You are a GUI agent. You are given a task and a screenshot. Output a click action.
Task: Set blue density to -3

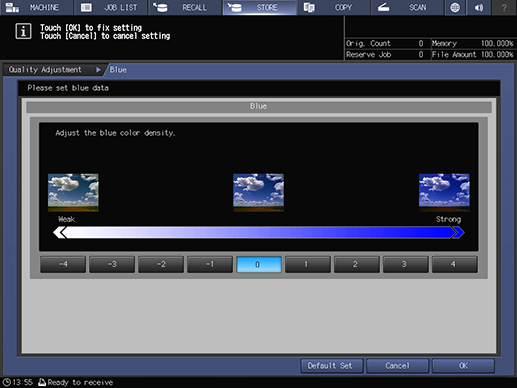click(x=112, y=264)
